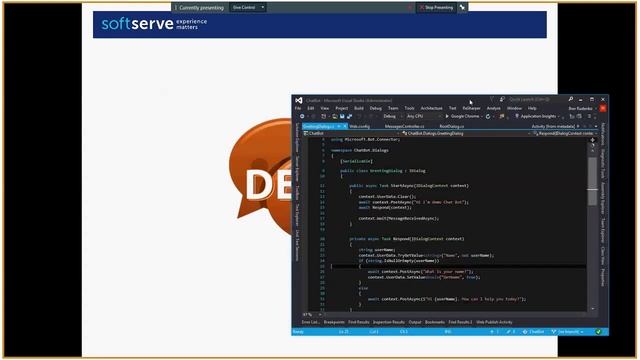Click the Application Insights lightbulb icon
This screenshot has width=640, height=360.
[517, 116]
